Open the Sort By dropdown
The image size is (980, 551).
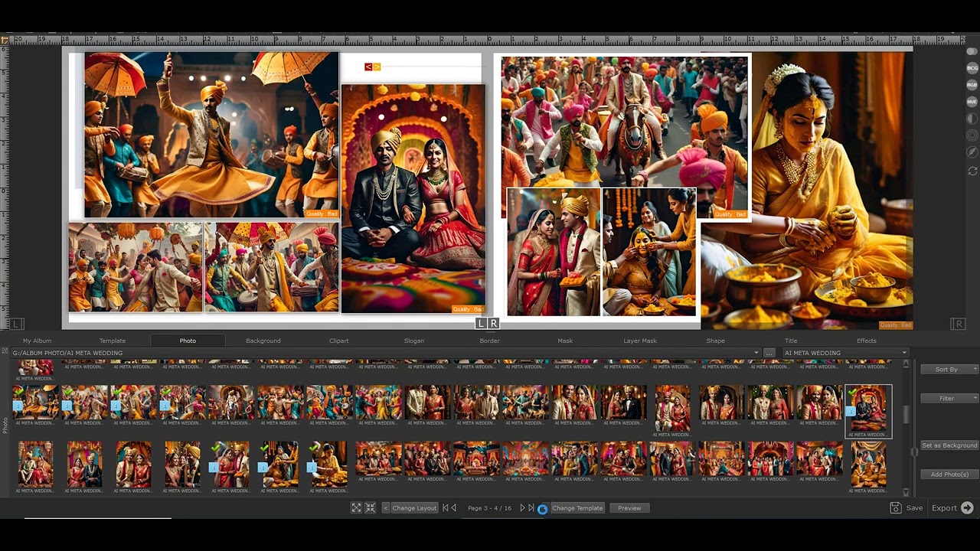(949, 369)
